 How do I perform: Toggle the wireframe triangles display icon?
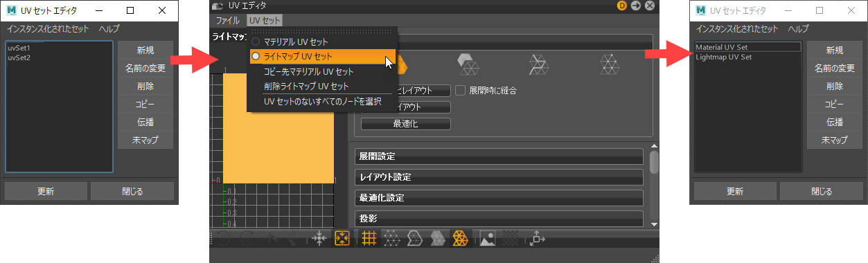(x=391, y=239)
